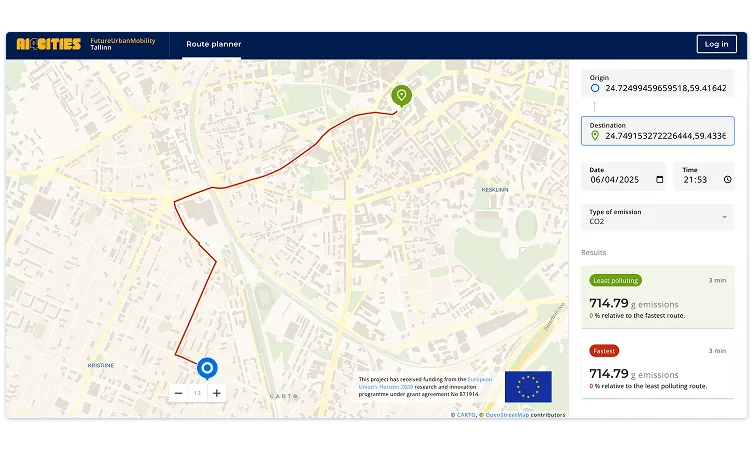Click the blue circle origin icon
The image size is (754, 450).
click(595, 88)
